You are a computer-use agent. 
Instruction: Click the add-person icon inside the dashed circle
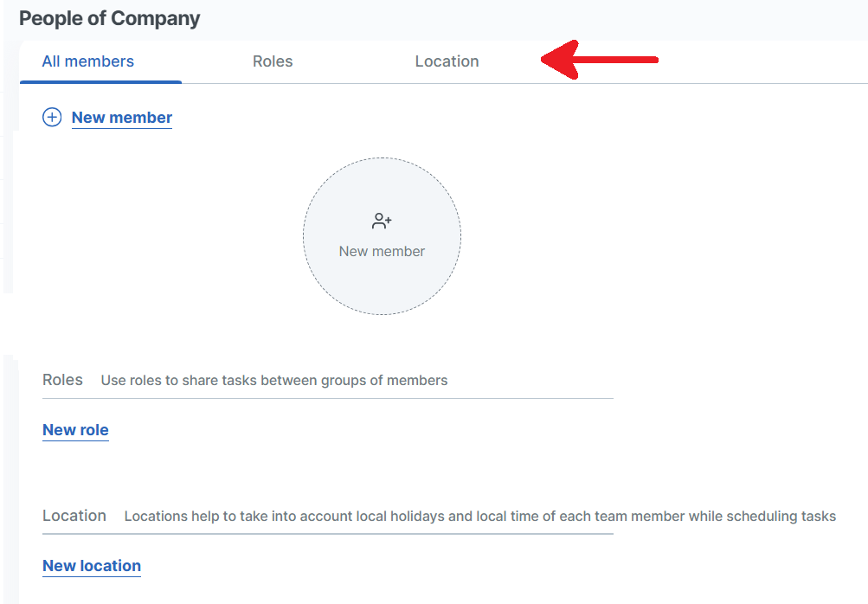click(382, 222)
